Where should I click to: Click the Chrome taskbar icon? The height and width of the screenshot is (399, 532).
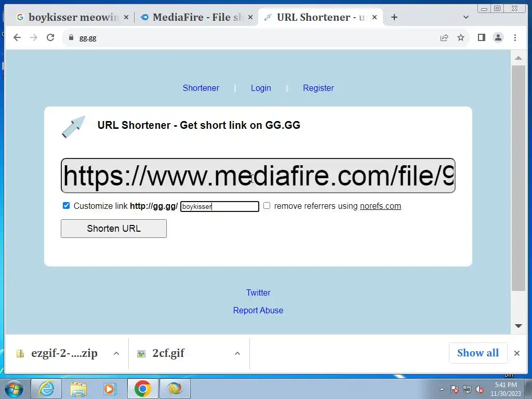click(142, 389)
